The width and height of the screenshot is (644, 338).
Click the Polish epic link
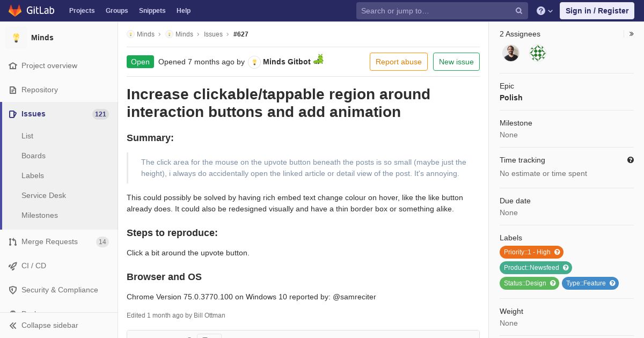(x=511, y=98)
